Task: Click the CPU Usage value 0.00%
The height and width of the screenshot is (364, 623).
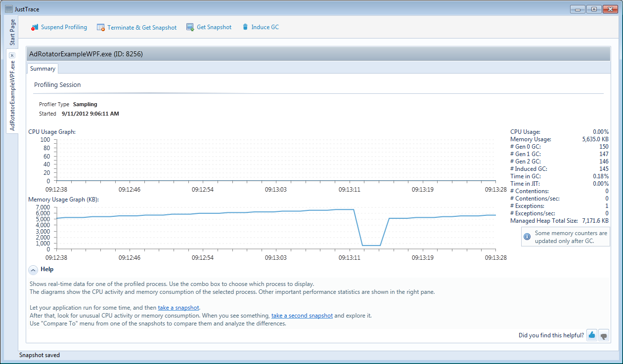Action: (x=601, y=132)
